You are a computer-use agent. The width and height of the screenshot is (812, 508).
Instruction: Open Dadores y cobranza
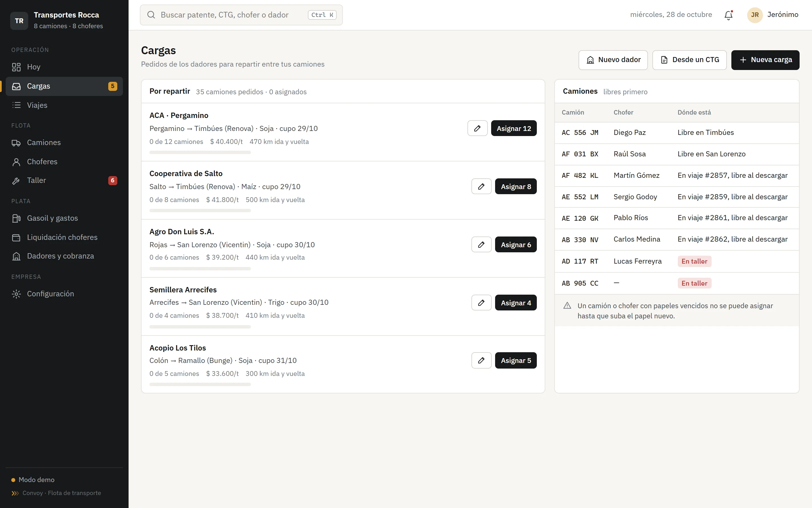64,256
